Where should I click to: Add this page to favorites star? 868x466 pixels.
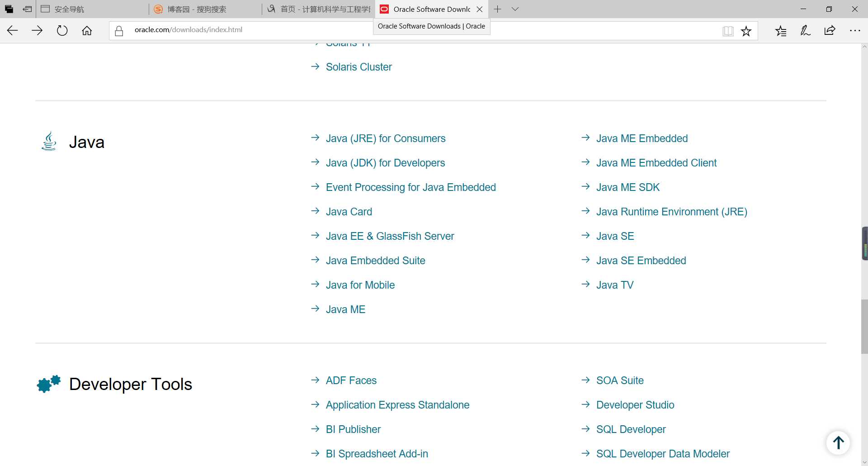746,31
